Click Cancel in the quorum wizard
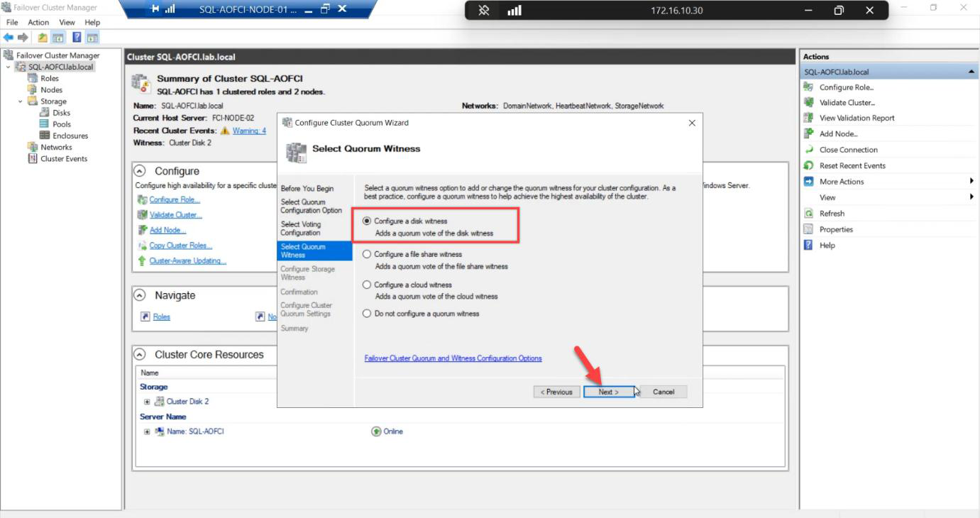Screen dimensions: 980x518 click(x=664, y=392)
